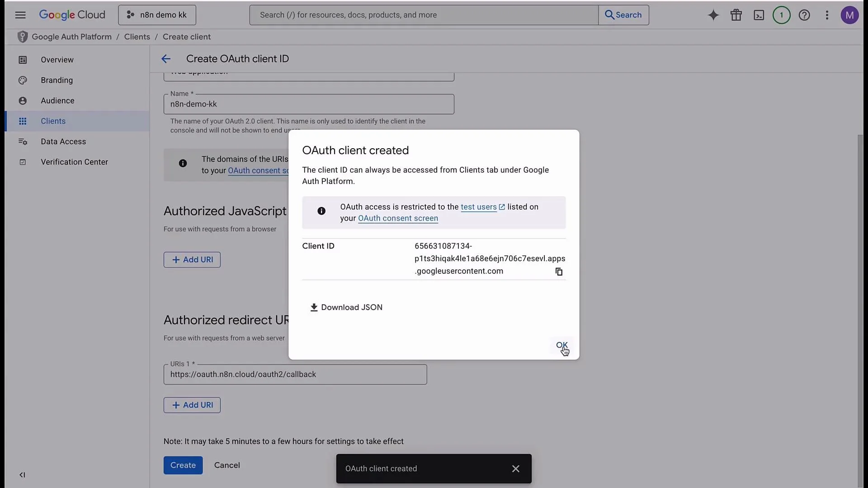
Task: Open the help question mark icon
Action: pyautogui.click(x=804, y=15)
